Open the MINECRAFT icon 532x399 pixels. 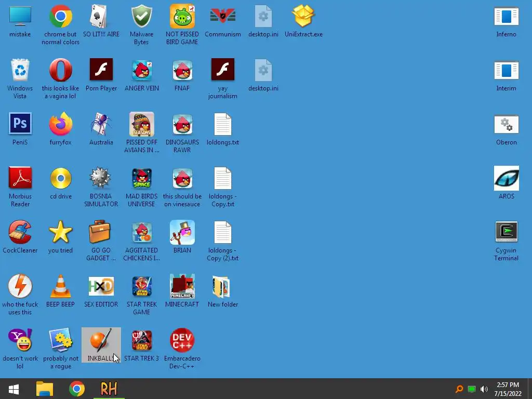coord(182,286)
